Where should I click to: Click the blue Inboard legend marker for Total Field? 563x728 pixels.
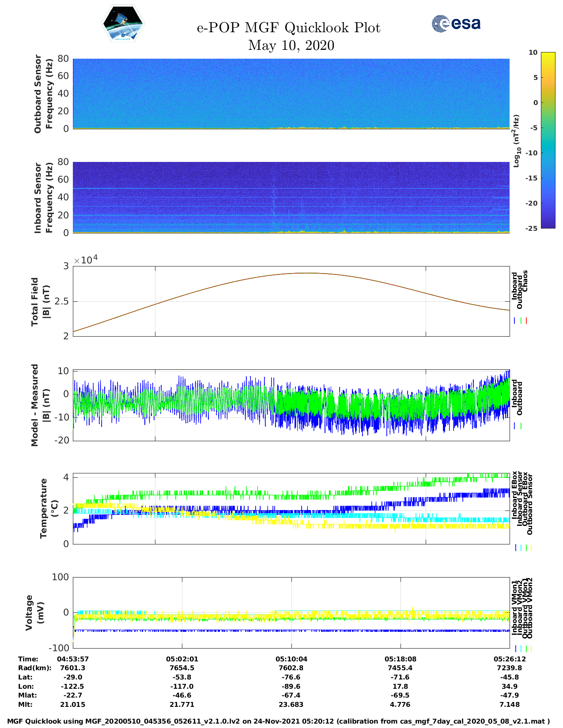[x=515, y=321]
